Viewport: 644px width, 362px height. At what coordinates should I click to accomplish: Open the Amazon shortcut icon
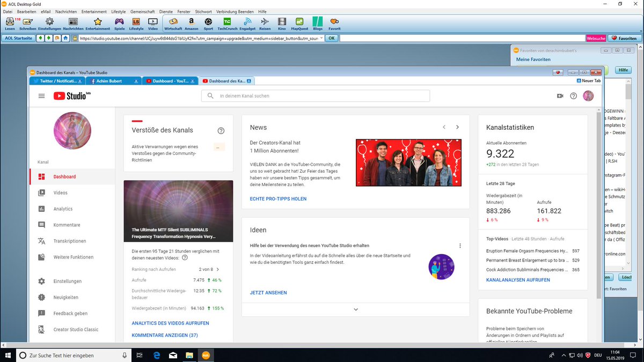(x=192, y=23)
